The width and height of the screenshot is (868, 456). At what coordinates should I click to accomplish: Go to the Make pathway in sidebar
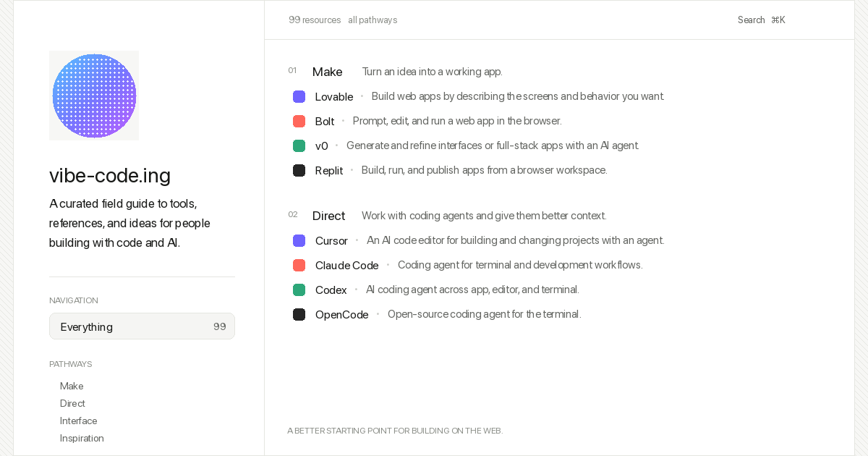tap(72, 386)
